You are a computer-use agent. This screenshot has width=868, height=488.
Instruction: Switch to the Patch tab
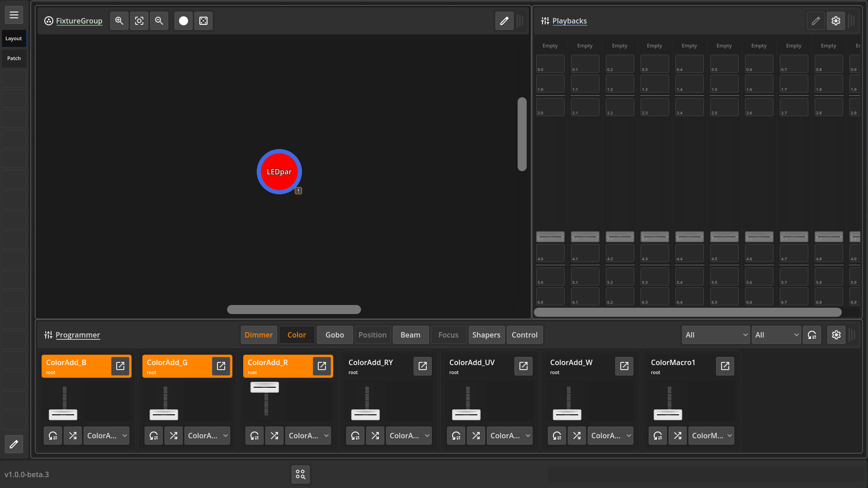pyautogui.click(x=14, y=58)
